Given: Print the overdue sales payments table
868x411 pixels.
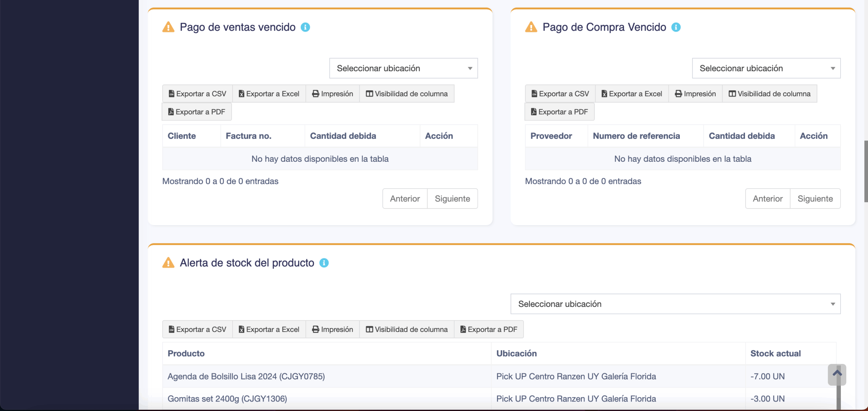Looking at the screenshot, I should 332,94.
